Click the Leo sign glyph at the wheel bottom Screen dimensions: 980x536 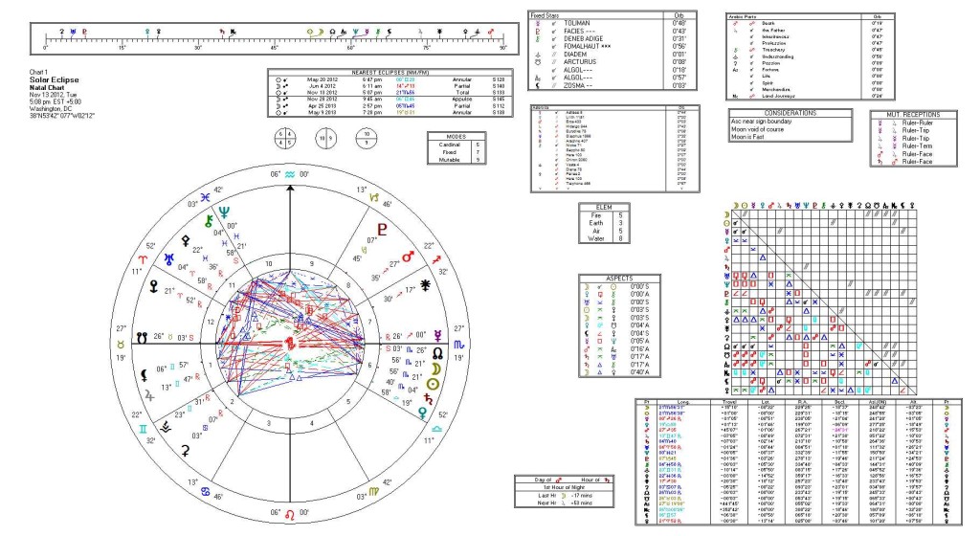tap(289, 518)
